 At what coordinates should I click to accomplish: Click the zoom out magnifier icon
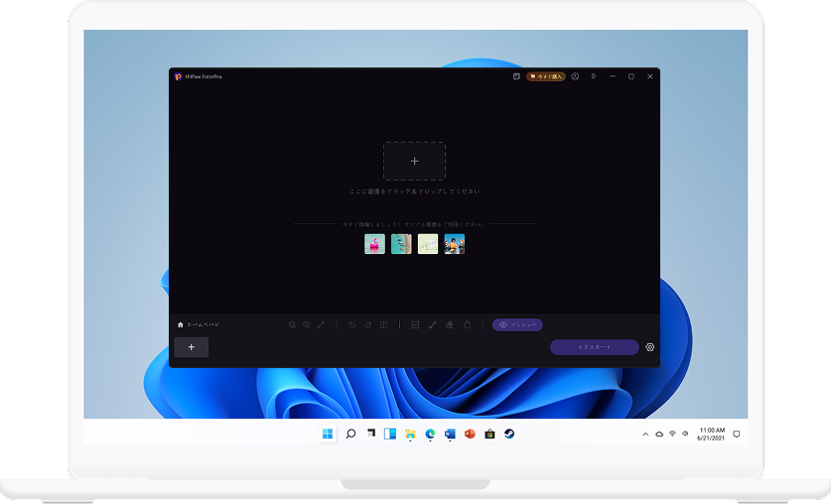[x=293, y=325]
